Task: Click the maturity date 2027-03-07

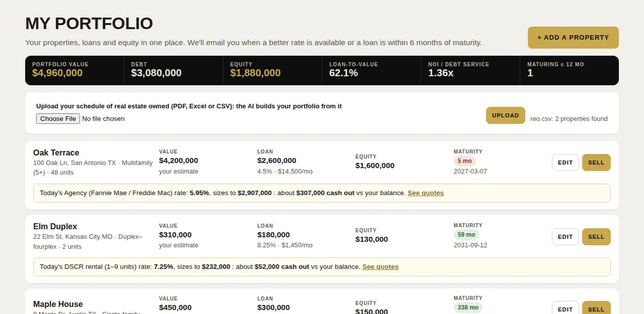Action: (x=470, y=171)
